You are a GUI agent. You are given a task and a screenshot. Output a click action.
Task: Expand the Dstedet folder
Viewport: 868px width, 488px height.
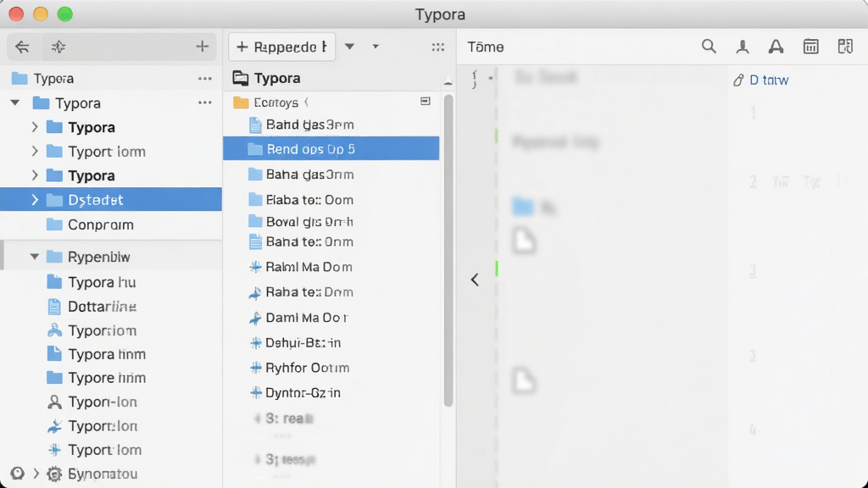coord(34,200)
